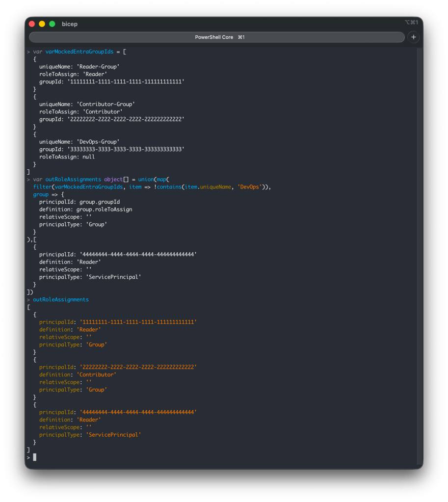Click the 'Contributor' definition in the output
The height and width of the screenshot is (502, 448).
click(x=96, y=374)
